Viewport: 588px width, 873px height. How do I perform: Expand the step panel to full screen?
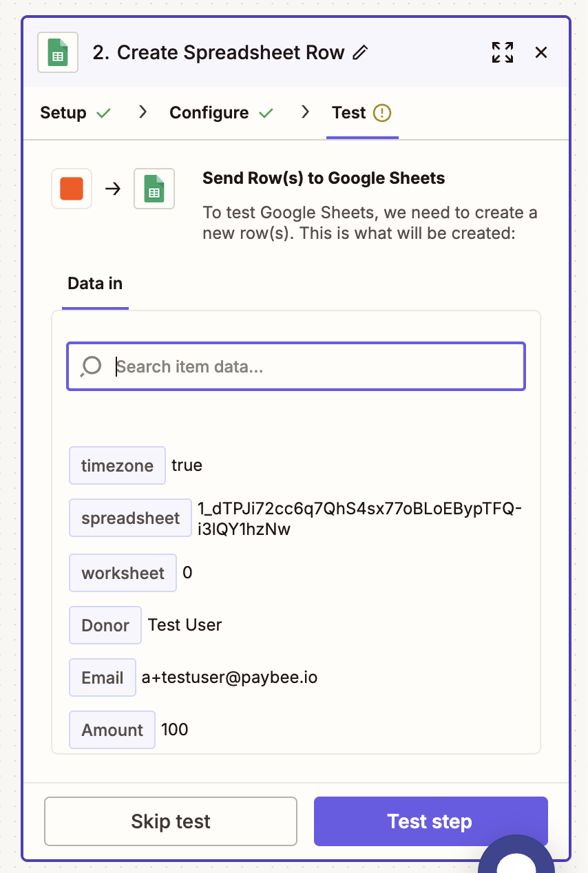[x=503, y=52]
